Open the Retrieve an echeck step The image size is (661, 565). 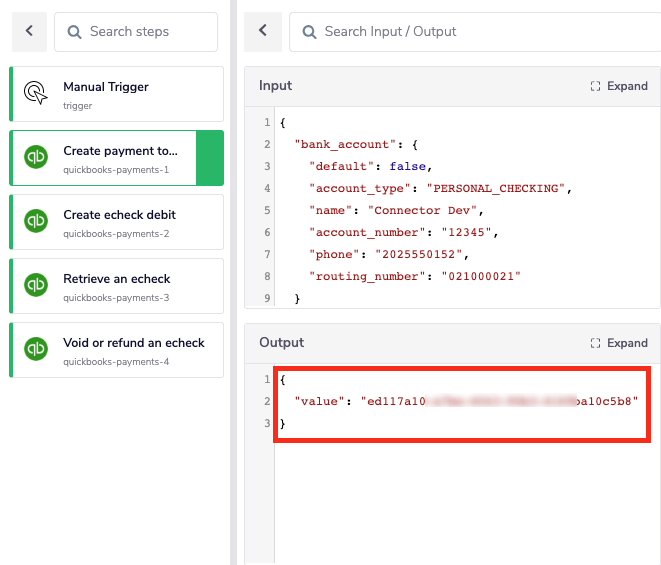pos(116,286)
